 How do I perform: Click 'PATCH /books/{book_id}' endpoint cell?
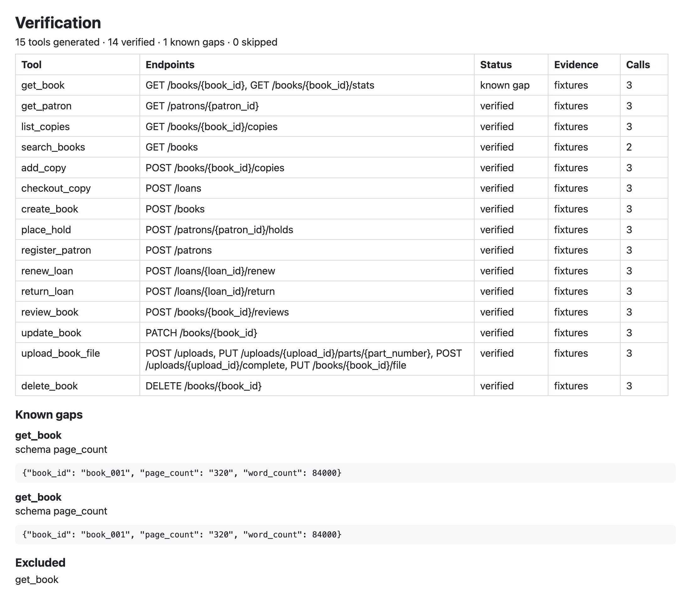point(307,333)
